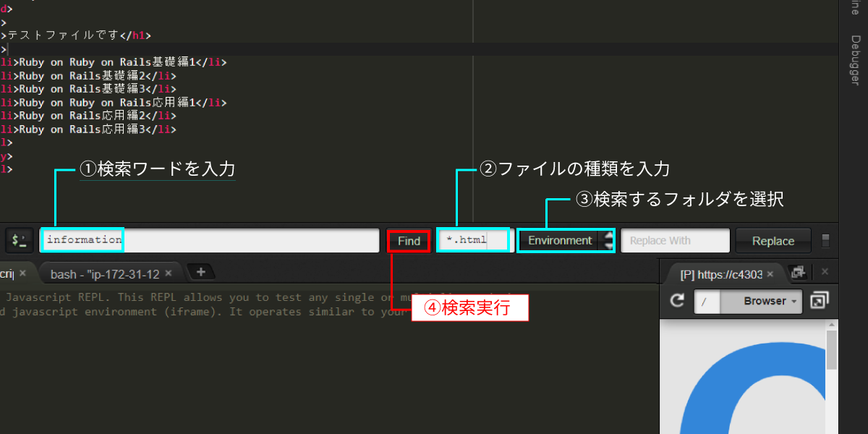Screen dimensions: 868x434
Task: Click the terminal prompt icon beside search field
Action: tap(20, 240)
